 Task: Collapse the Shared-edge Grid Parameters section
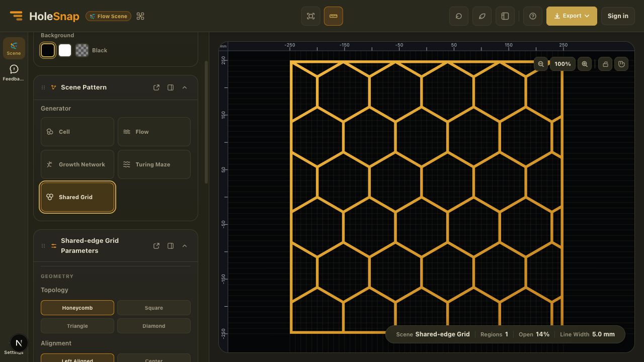pos(185,246)
